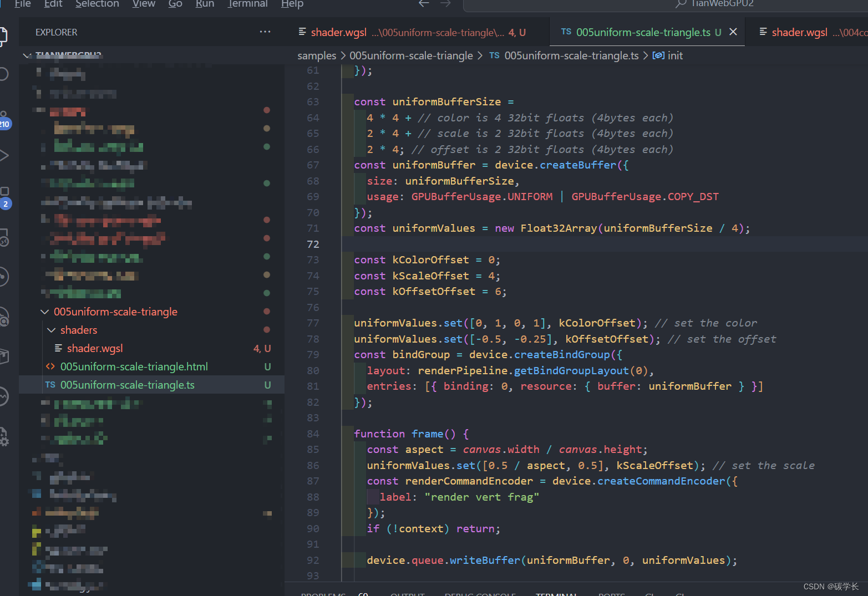868x596 pixels.
Task: Click 'COPY_DST' on line 69
Action: tap(693, 197)
